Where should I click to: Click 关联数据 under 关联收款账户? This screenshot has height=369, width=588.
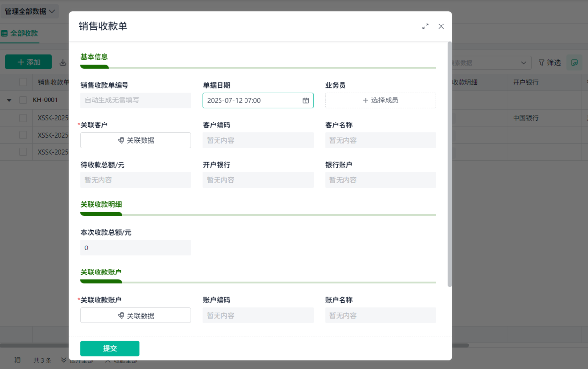(136, 316)
